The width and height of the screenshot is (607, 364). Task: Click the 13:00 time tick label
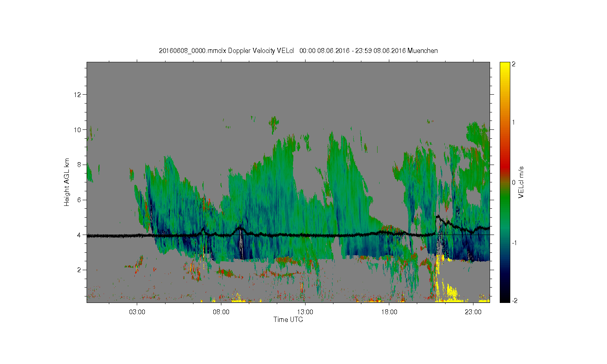click(305, 312)
